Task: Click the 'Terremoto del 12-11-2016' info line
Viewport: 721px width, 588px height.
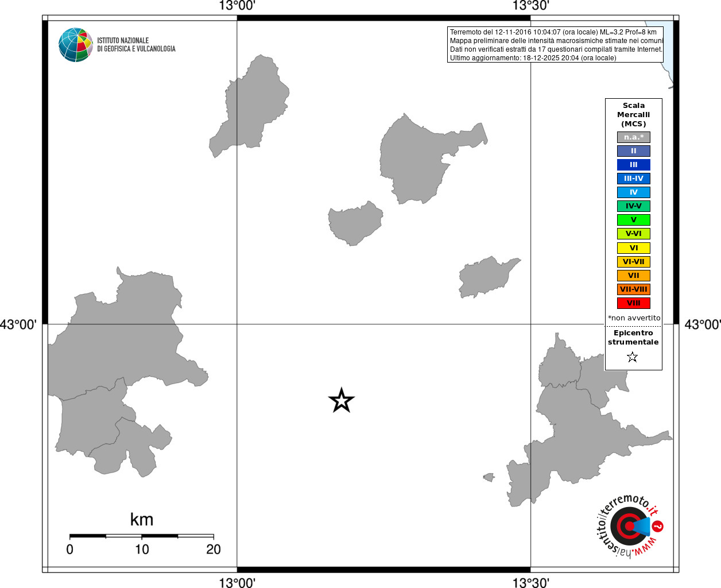Action: (x=553, y=32)
